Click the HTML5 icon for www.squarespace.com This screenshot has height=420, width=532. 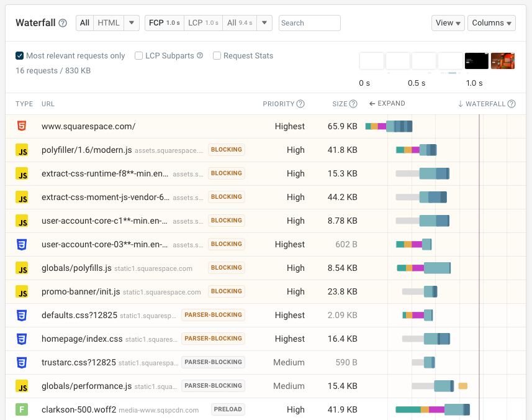pyautogui.click(x=22, y=126)
